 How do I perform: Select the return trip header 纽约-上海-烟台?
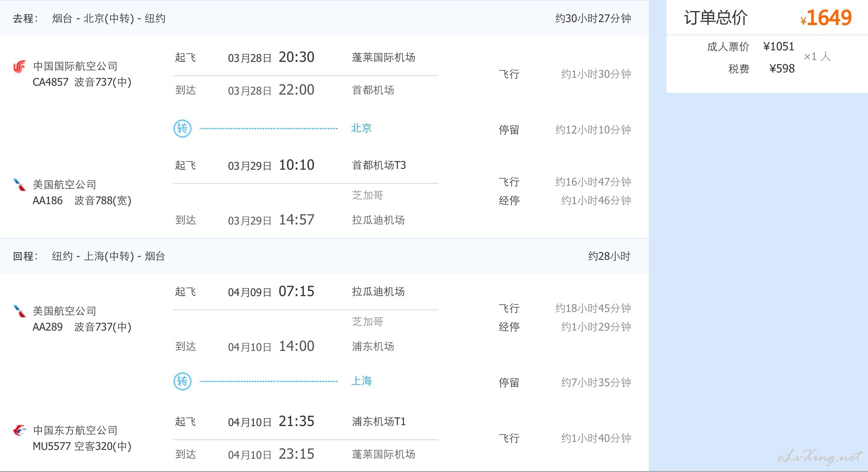tap(109, 256)
